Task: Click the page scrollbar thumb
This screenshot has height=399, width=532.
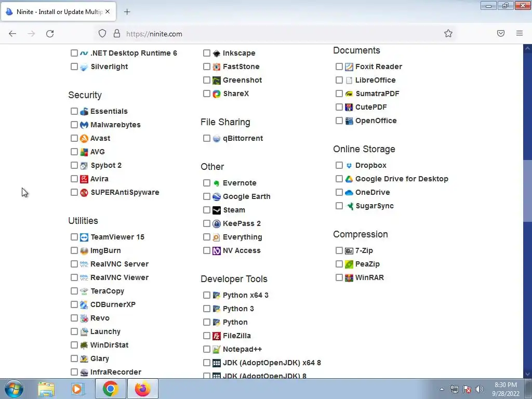Action: tap(528, 190)
